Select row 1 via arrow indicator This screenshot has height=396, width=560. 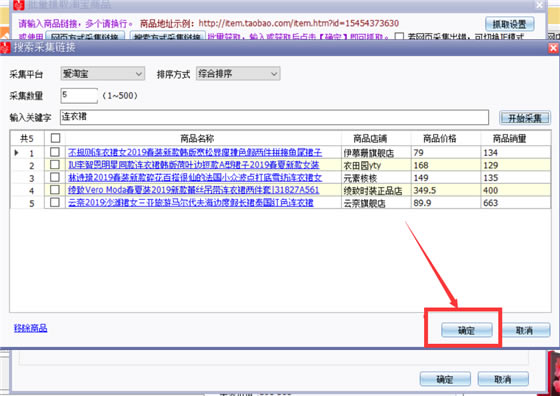16,153
